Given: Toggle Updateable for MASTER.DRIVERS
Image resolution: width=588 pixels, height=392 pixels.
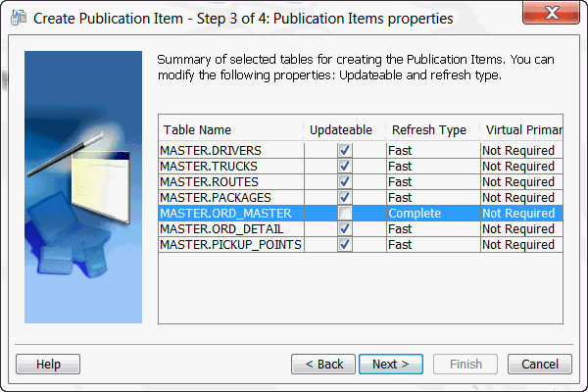Looking at the screenshot, I should point(345,150).
